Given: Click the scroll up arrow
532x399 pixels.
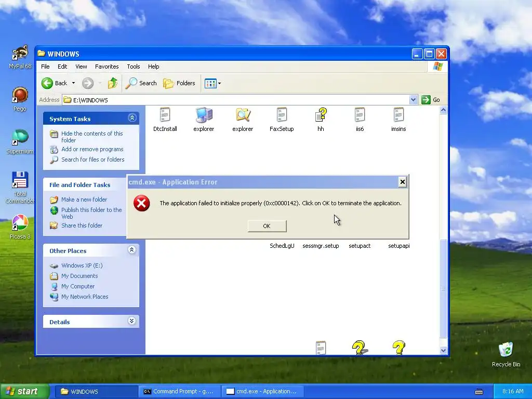Looking at the screenshot, I should 444,110.
